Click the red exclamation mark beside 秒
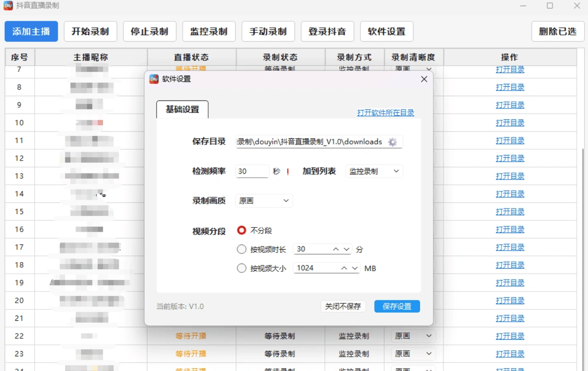Viewport: 588px width, 371px height. 288,172
